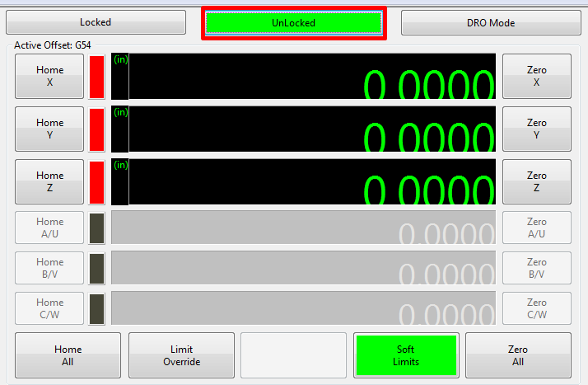Click red homing indicator for Z axis

(97, 182)
